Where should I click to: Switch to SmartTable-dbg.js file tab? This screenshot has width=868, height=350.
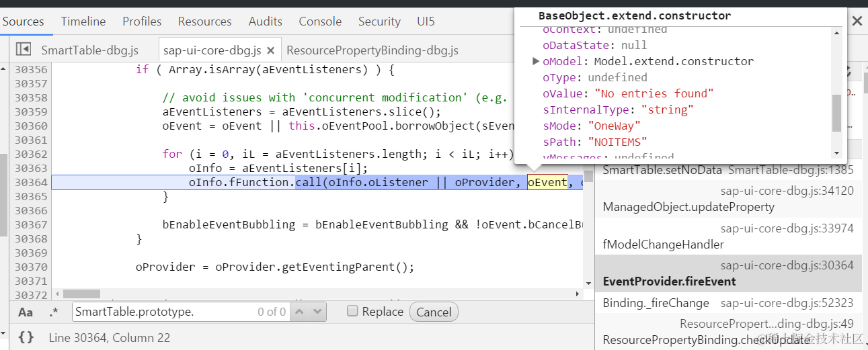(x=90, y=50)
